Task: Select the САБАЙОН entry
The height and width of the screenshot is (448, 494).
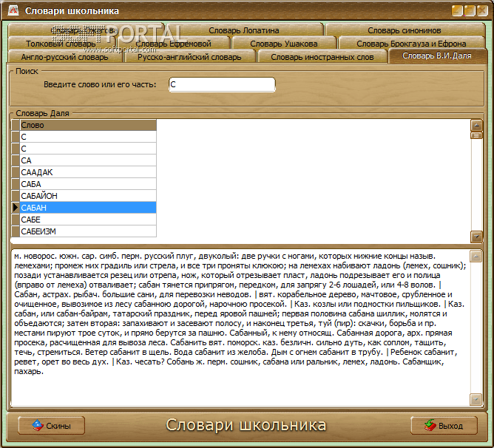Action: (88, 196)
